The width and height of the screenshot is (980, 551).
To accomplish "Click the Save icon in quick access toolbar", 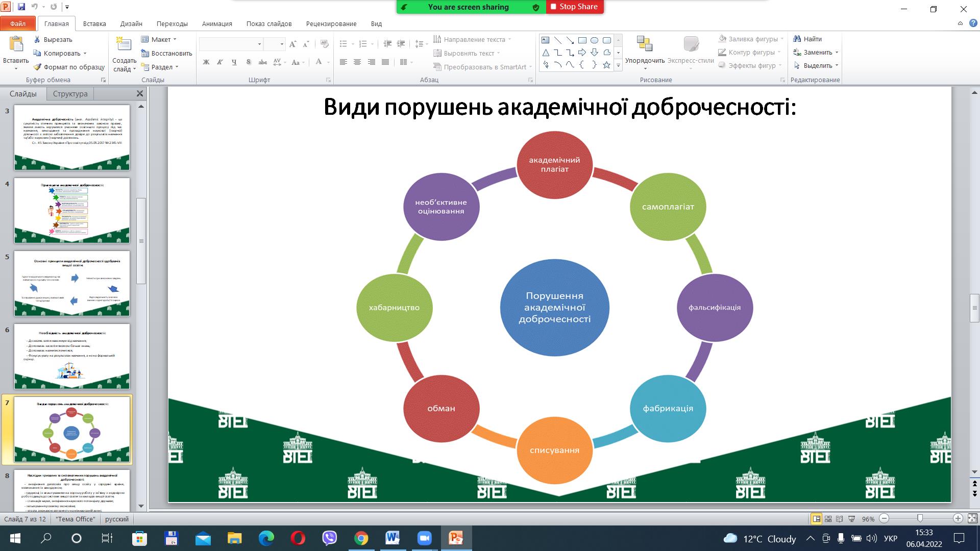I will (21, 7).
